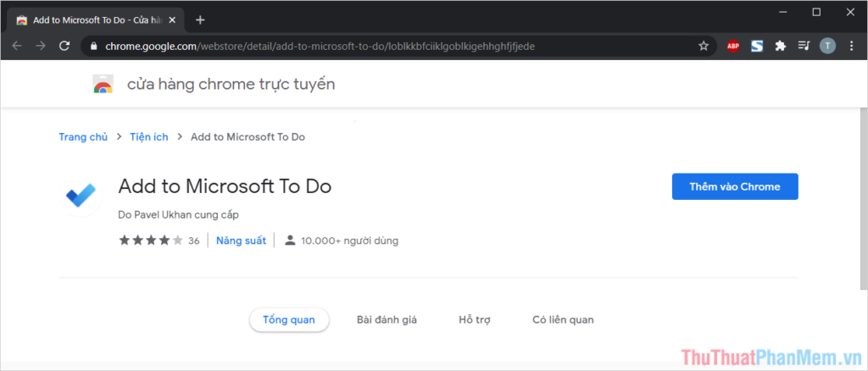This screenshot has width=868, height=371.
Task: Click the cửa hàng chrome trực tuyến title
Action: (x=231, y=85)
